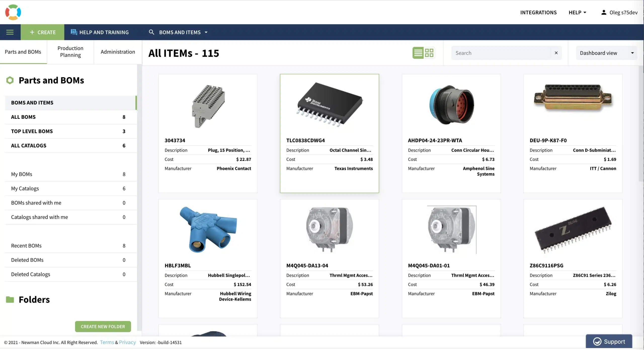Image resolution: width=644 pixels, height=350 pixels.
Task: Click the sidebar vertical scrollbar
Action: pos(139,197)
